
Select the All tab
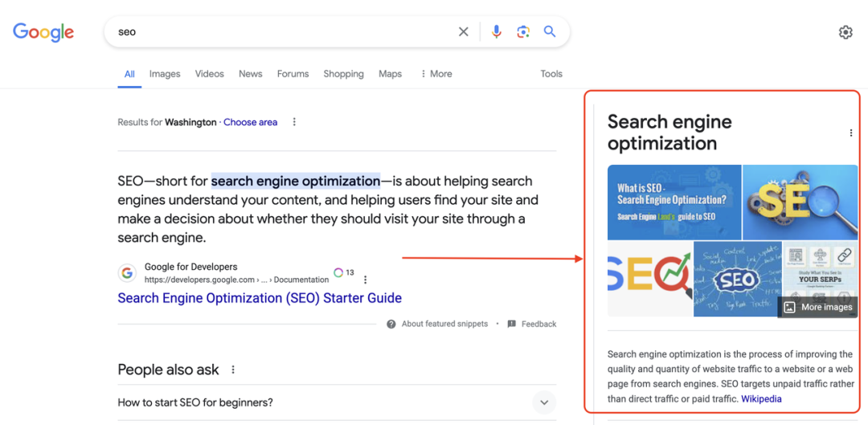coord(129,74)
